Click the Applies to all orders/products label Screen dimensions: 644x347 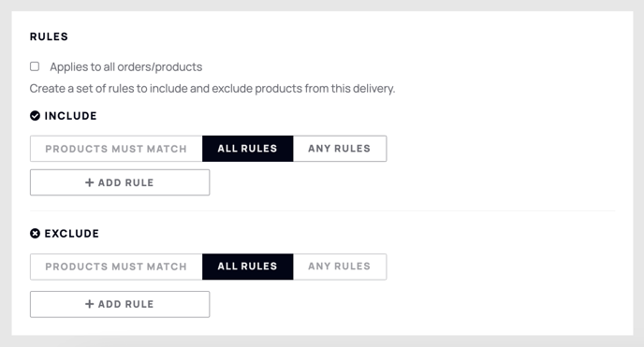[126, 66]
